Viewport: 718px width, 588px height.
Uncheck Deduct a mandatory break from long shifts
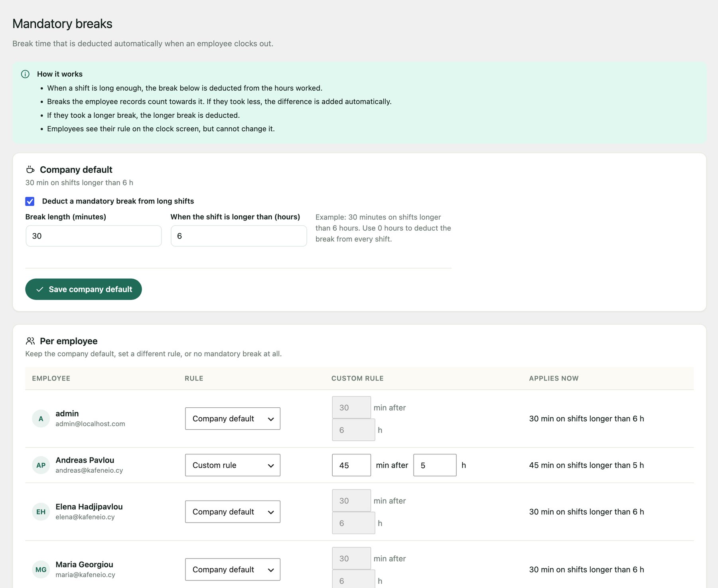tap(30, 201)
